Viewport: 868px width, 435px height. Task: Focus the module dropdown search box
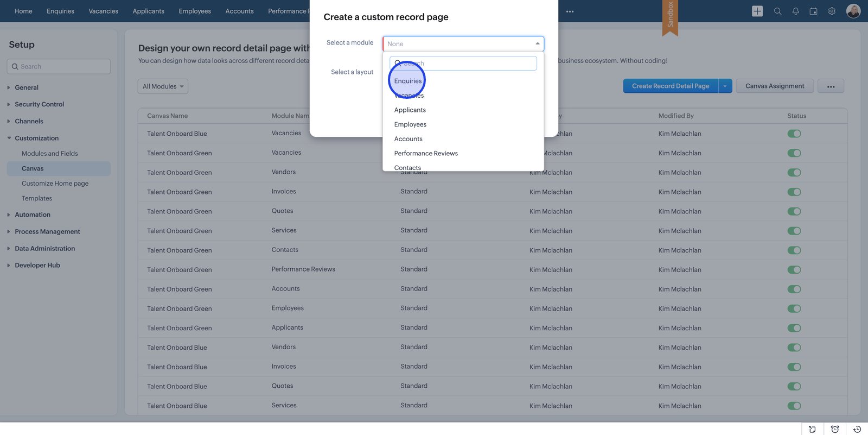(x=463, y=63)
